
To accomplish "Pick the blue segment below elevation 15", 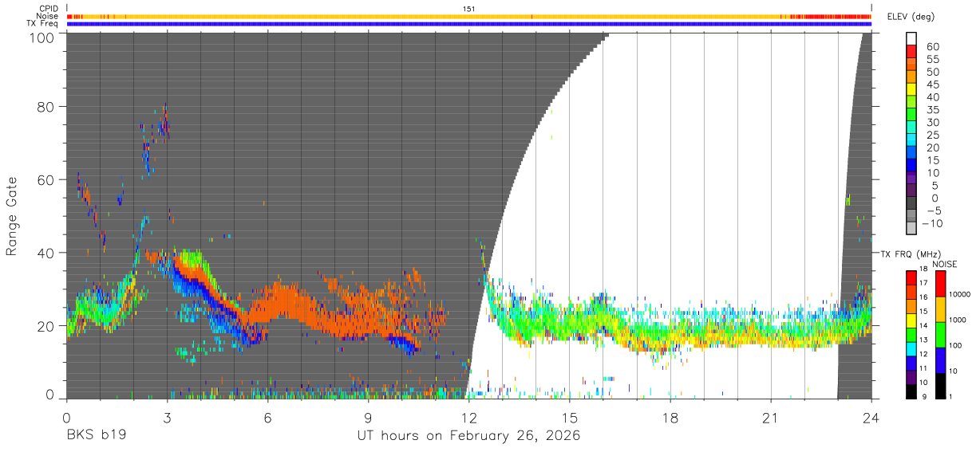I will [911, 165].
